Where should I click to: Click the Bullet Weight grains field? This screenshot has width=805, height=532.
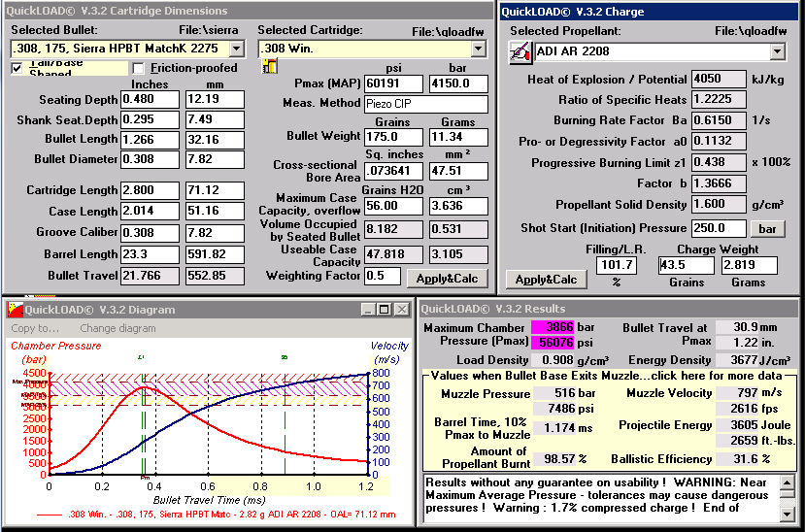point(394,137)
